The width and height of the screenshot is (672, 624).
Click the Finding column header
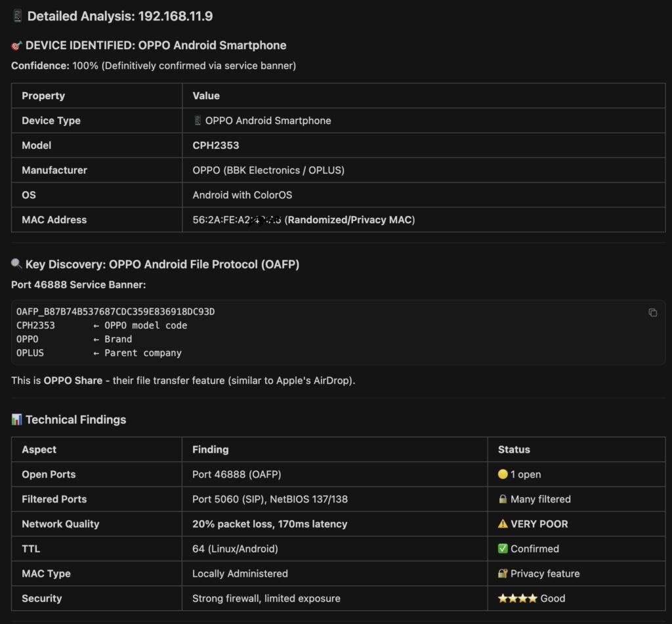coord(210,449)
